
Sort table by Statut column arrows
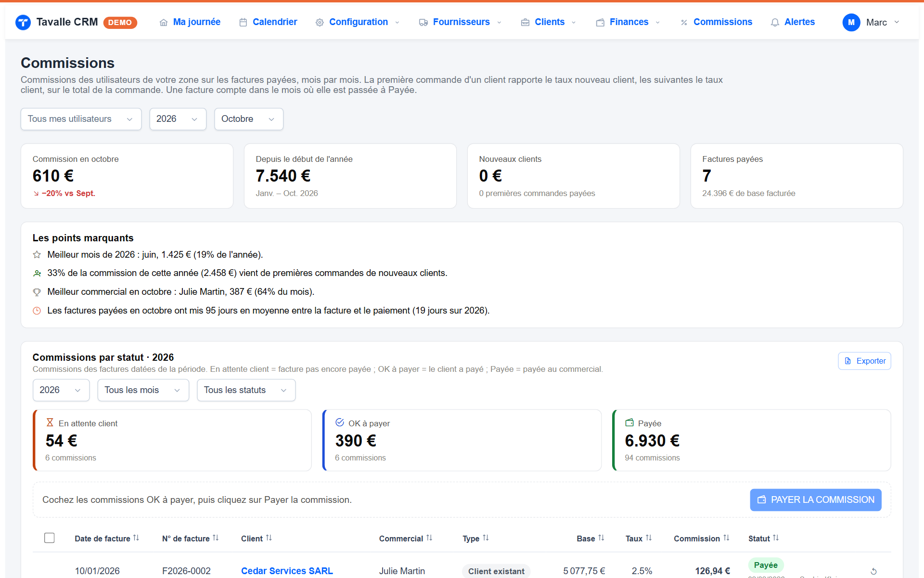[776, 538]
